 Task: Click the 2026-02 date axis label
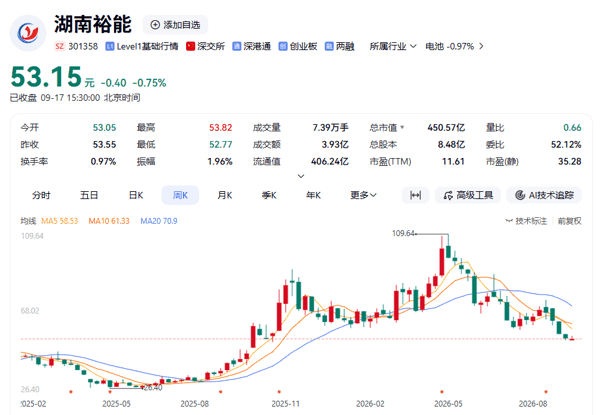370,404
